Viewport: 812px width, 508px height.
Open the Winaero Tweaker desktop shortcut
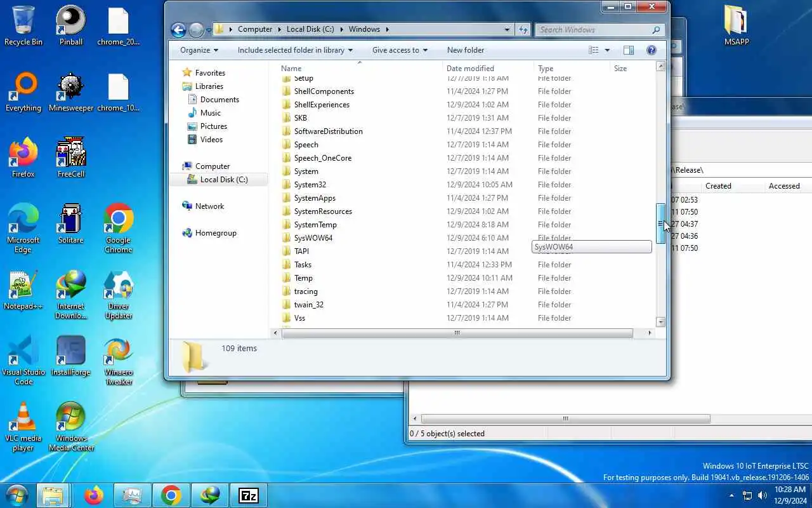pyautogui.click(x=119, y=361)
